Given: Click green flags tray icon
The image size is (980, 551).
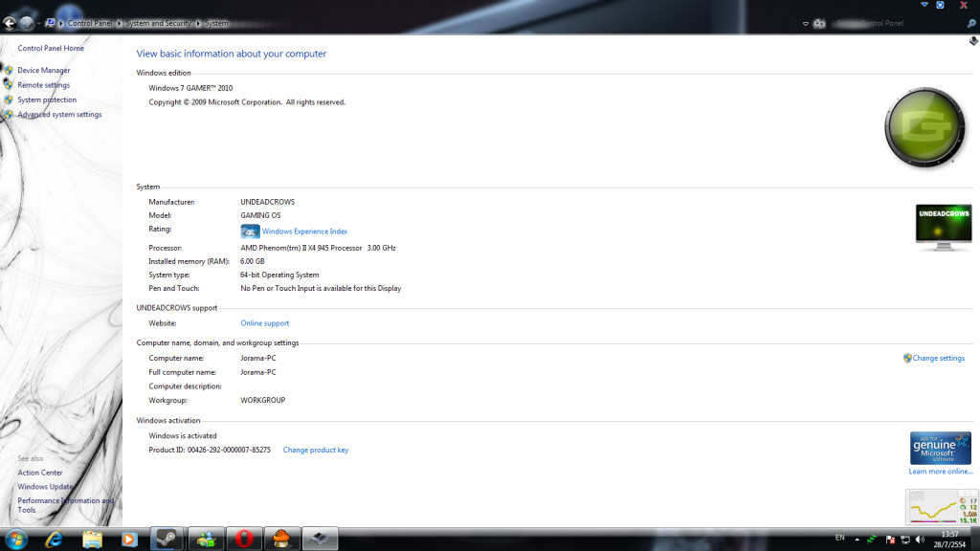Looking at the screenshot, I should tap(872, 540).
